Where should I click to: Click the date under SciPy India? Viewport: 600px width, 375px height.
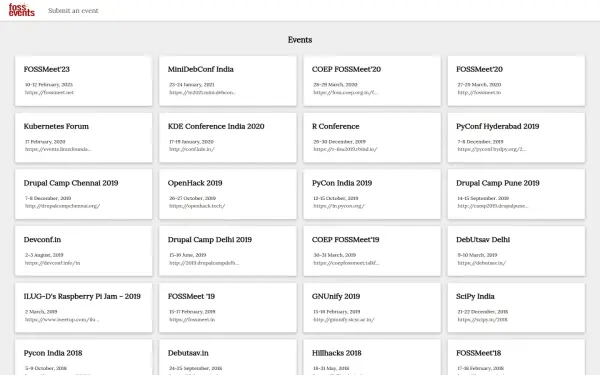pyautogui.click(x=483, y=311)
